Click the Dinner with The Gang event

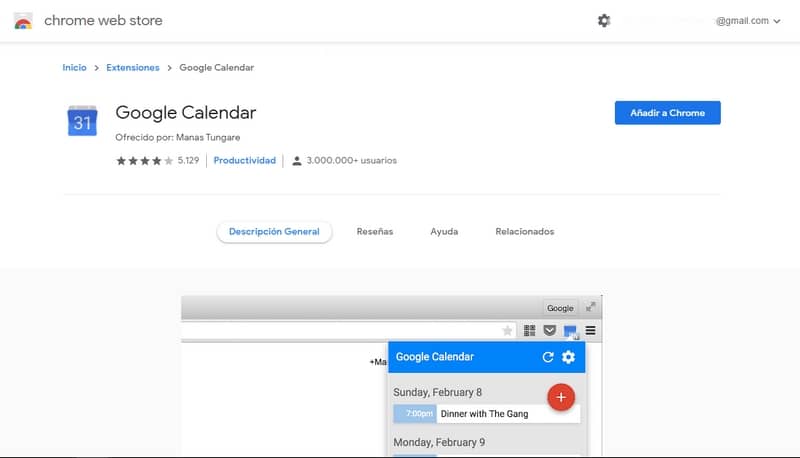coord(486,414)
